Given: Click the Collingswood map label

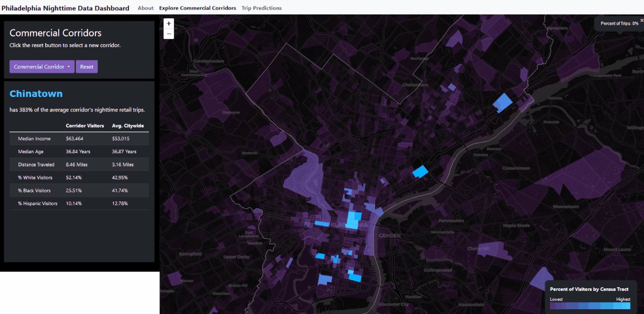Looking at the screenshot, I should tap(438, 270).
